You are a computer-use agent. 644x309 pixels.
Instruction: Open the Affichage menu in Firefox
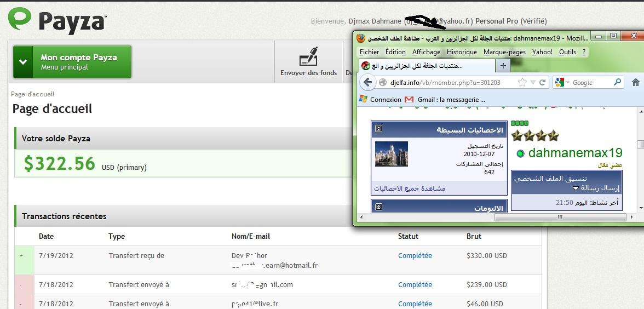(426, 51)
